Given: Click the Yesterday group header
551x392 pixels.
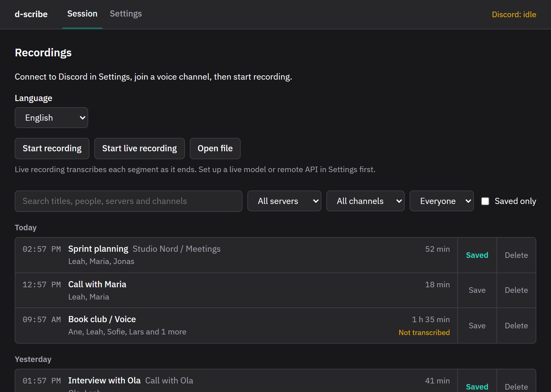Looking at the screenshot, I should [33, 359].
